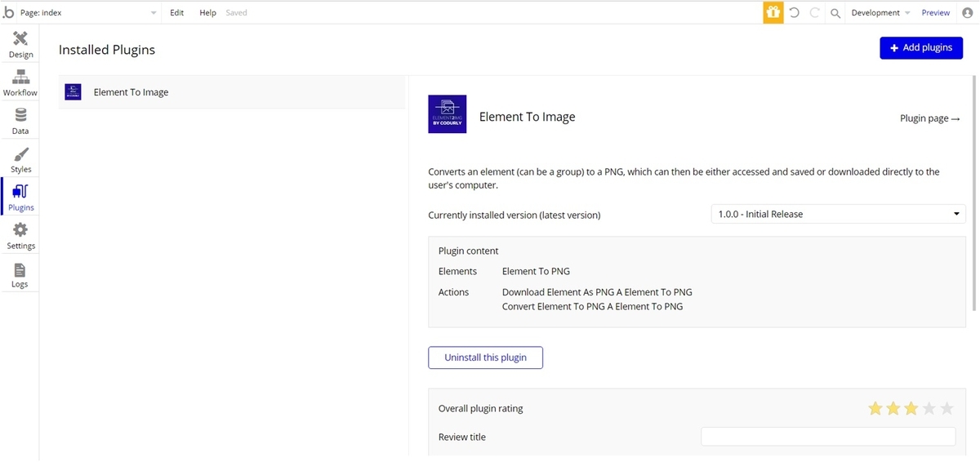Click the Add plugins button
This screenshot has height=462, width=980.
(921, 48)
